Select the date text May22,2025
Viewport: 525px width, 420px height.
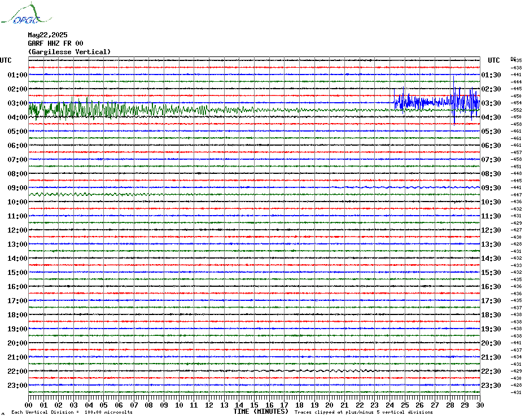pos(47,35)
